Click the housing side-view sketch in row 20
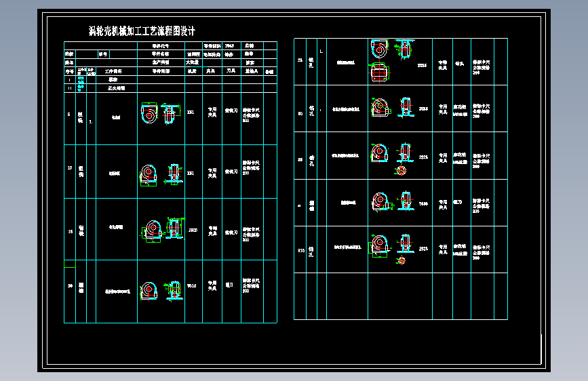Image resolution: width=588 pixels, height=381 pixels. [x=174, y=291]
